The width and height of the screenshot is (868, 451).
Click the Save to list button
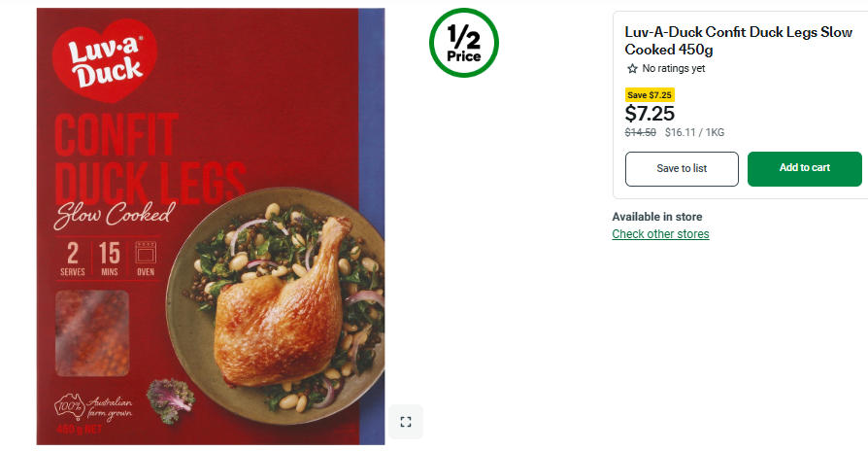tap(682, 168)
